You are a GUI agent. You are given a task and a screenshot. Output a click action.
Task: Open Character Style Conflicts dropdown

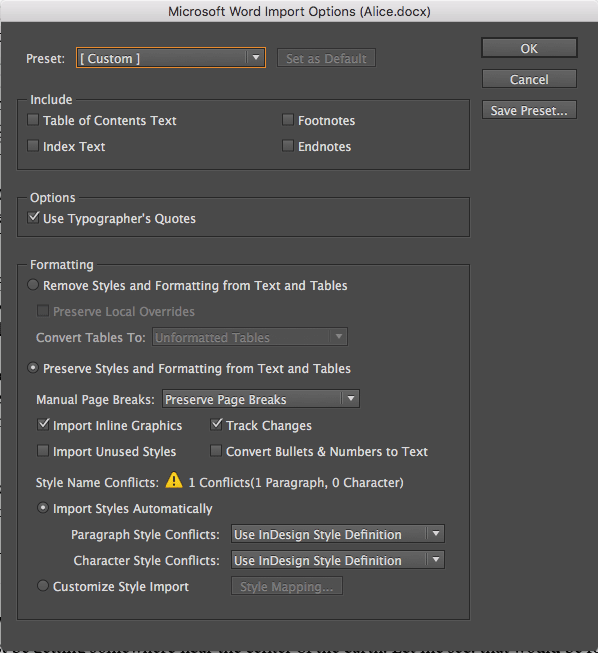click(338, 560)
